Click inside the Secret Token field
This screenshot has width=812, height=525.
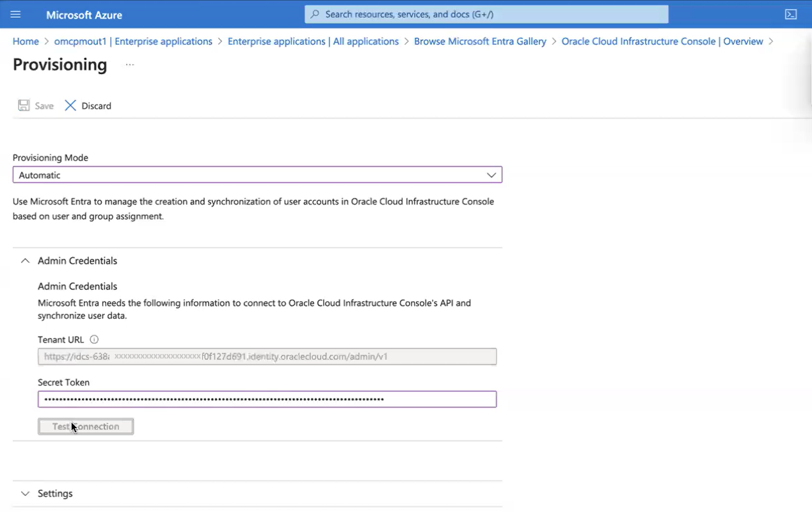point(267,398)
